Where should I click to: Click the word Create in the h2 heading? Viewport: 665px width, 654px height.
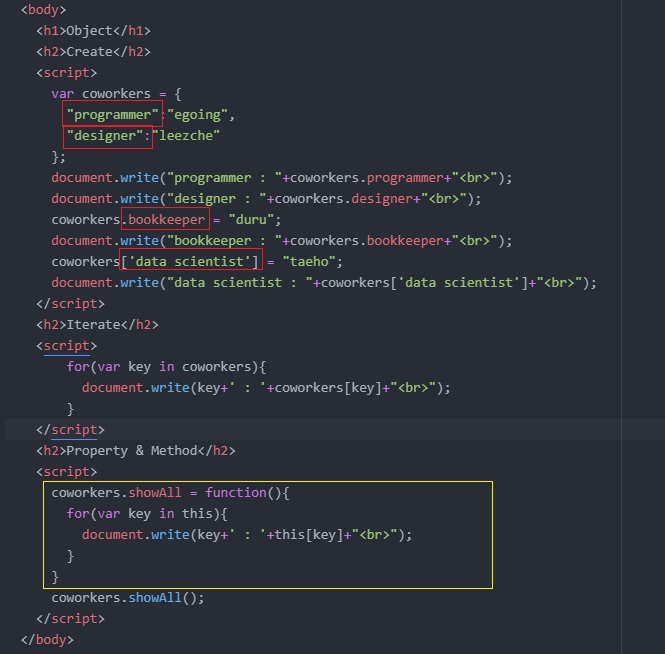point(89,52)
